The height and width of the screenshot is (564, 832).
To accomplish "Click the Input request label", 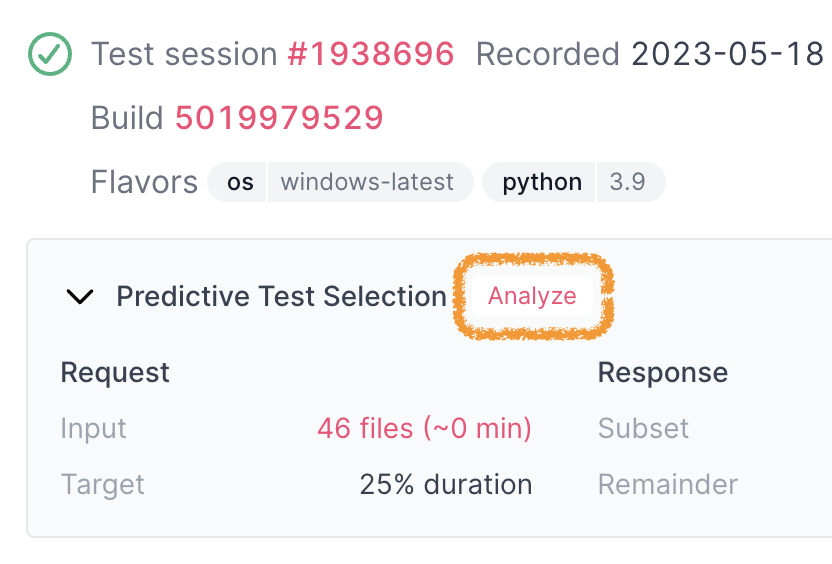I will (x=93, y=428).
